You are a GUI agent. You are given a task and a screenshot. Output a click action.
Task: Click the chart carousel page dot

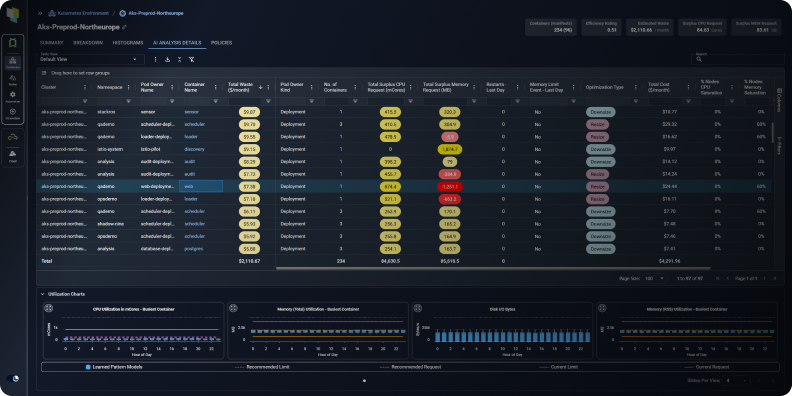click(365, 381)
